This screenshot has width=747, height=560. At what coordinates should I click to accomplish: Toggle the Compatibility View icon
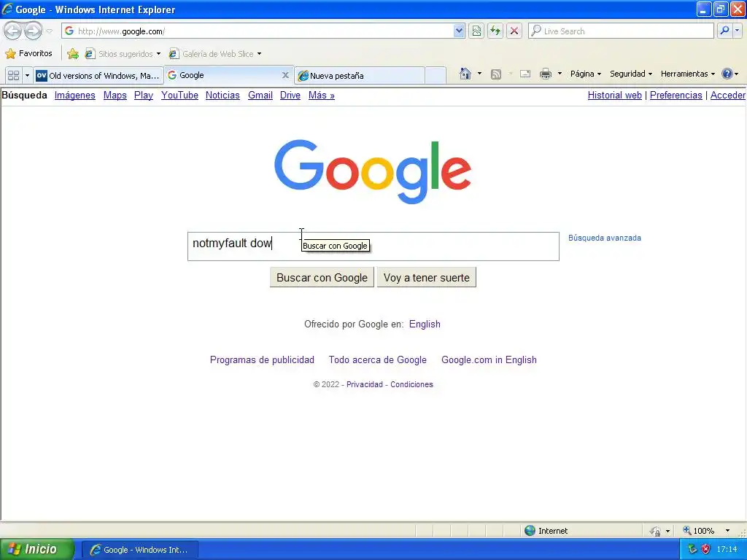coord(476,31)
